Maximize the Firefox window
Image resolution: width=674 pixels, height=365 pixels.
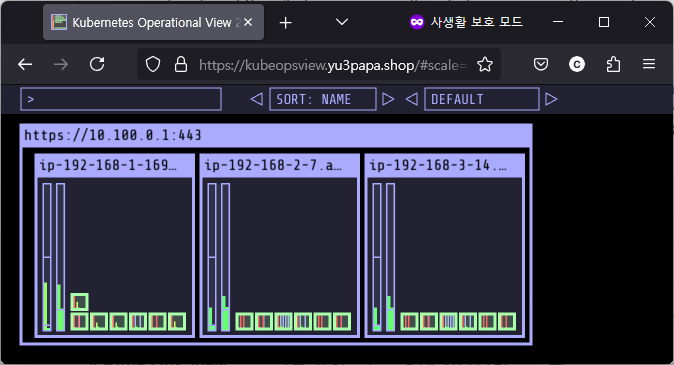604,22
